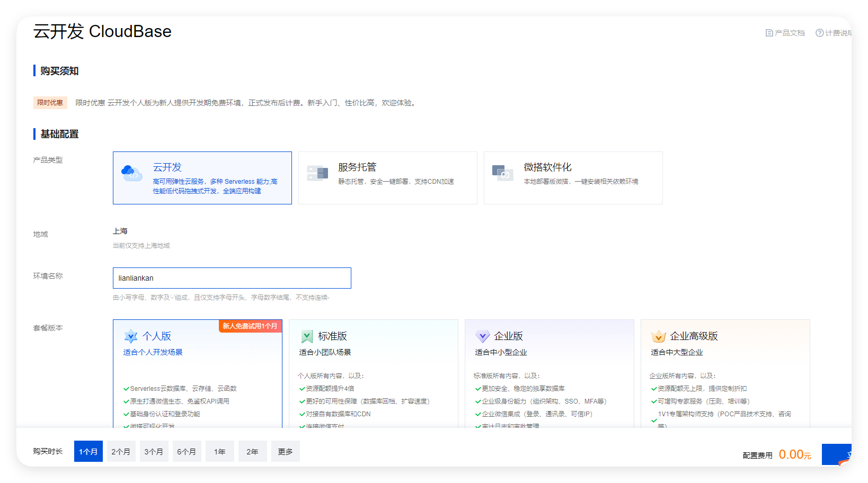The image size is (868, 483).
Task: Set purchase duration to 2年
Action: tap(253, 451)
